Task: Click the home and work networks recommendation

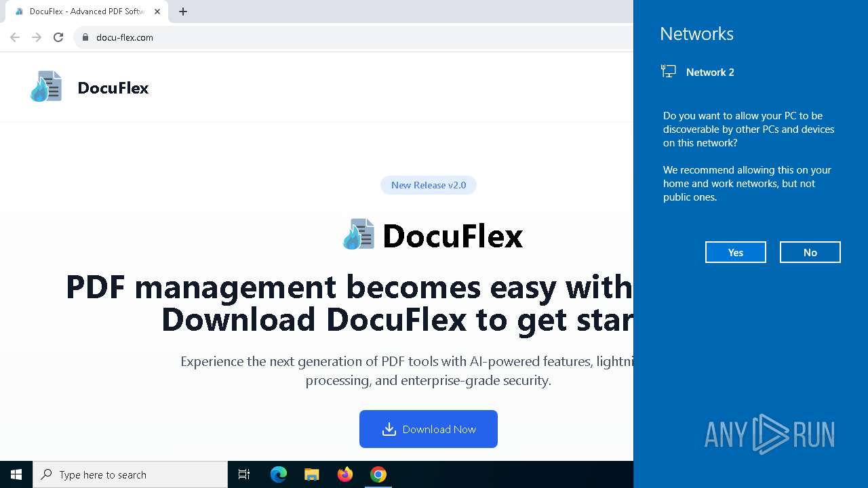Action: click(747, 184)
